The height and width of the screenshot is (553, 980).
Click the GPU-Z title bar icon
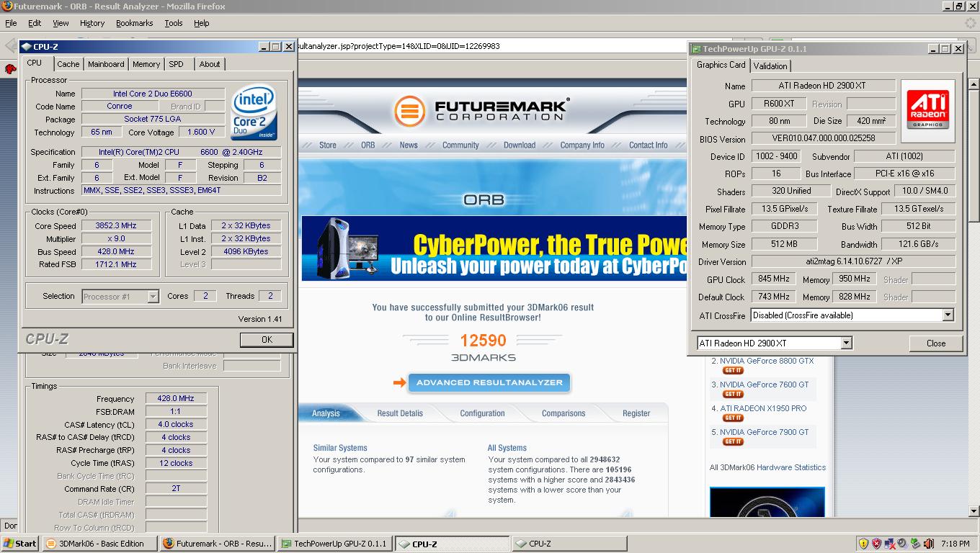tap(697, 49)
